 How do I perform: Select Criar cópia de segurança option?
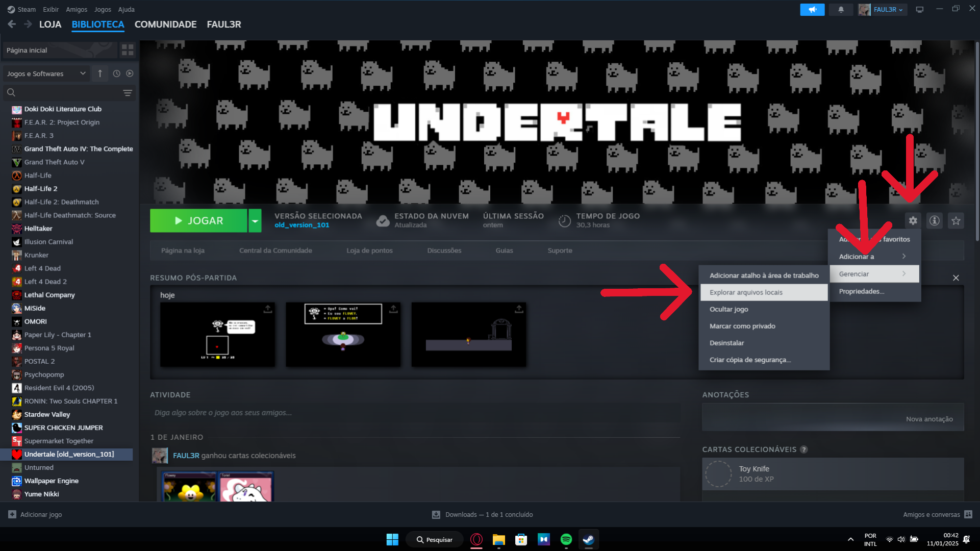tap(764, 360)
